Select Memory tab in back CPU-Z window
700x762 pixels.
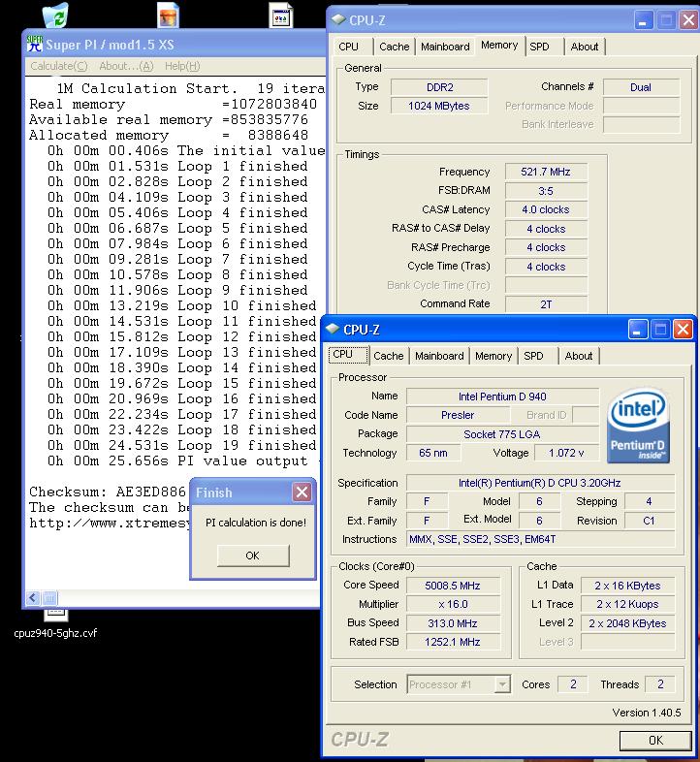(x=499, y=46)
